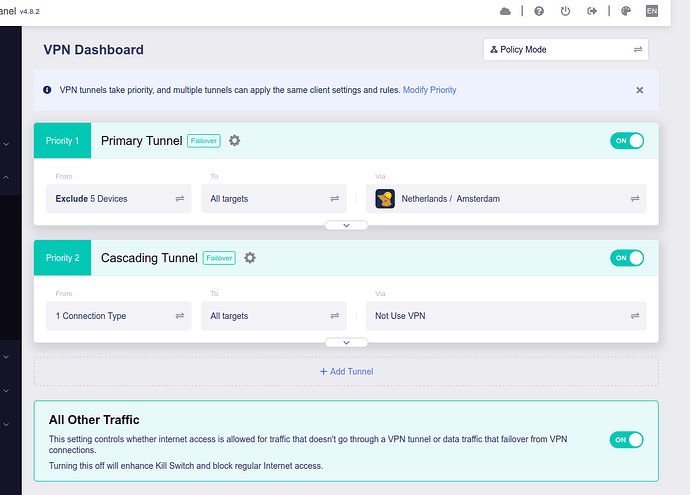The image size is (690, 495).
Task: Click the cloud status icon in header
Action: coord(505,11)
